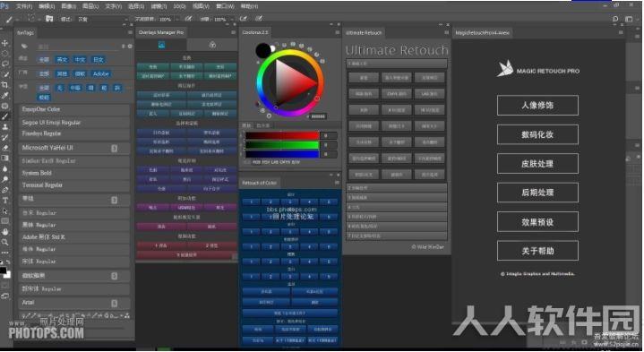This screenshot has height=352, width=644.
Task: Open the extra tools ellipsis in toolbar
Action: 5,253
